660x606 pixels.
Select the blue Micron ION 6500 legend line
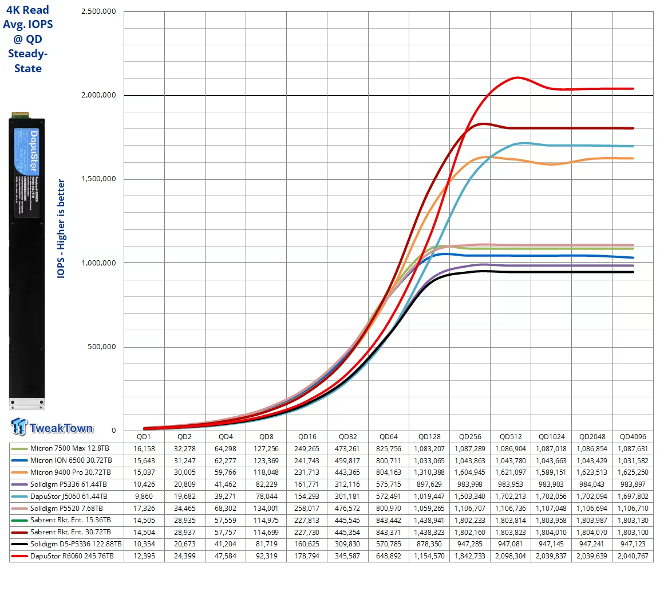point(19,460)
